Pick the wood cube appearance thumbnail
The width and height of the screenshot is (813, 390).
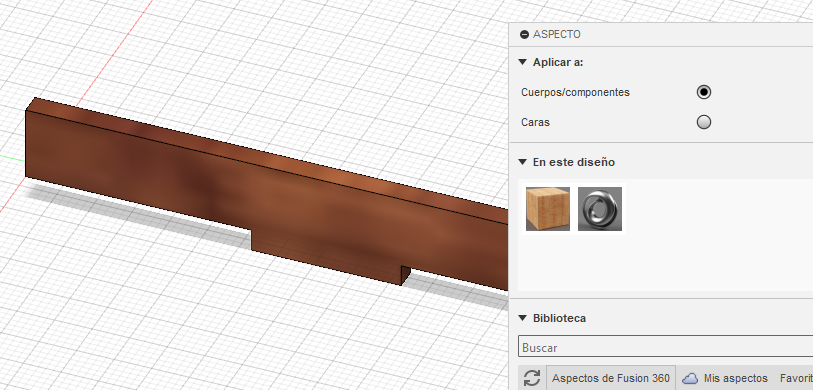[548, 209]
